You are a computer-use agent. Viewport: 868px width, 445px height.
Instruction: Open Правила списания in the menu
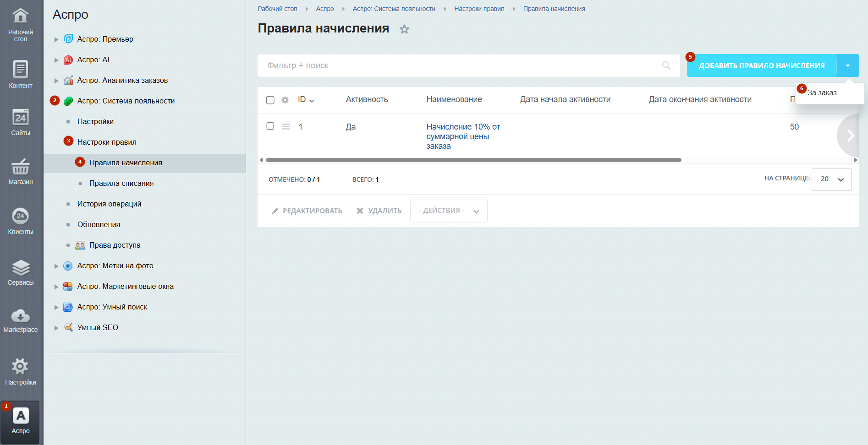(121, 183)
